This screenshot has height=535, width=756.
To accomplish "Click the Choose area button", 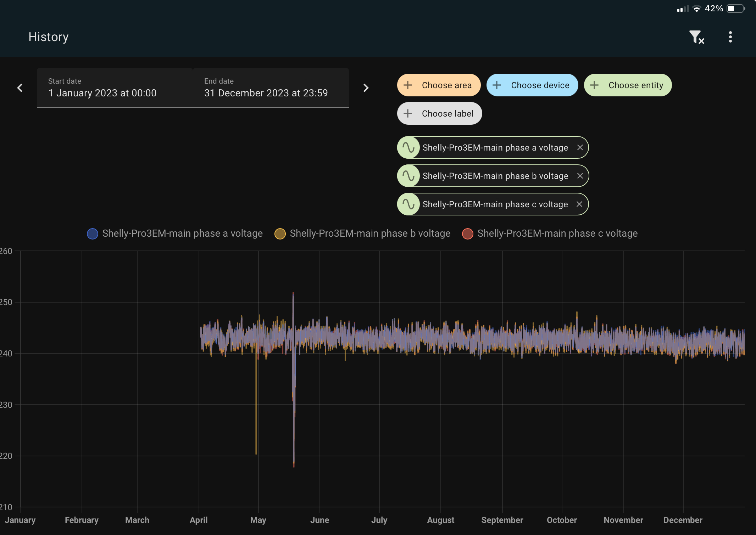I will [x=439, y=85].
